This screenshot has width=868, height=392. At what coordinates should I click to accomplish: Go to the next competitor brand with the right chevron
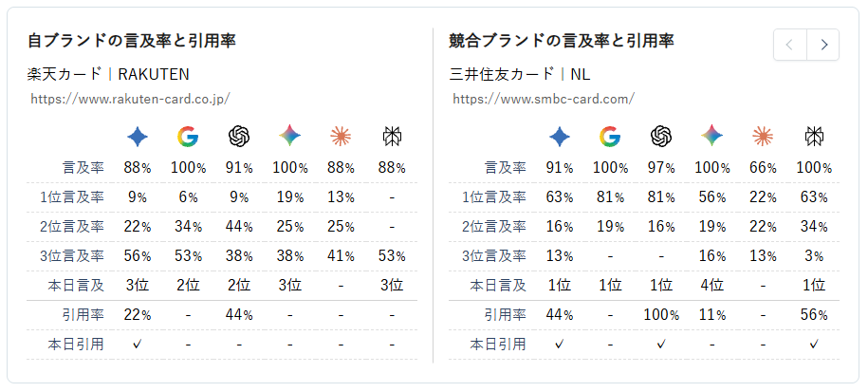coord(823,45)
